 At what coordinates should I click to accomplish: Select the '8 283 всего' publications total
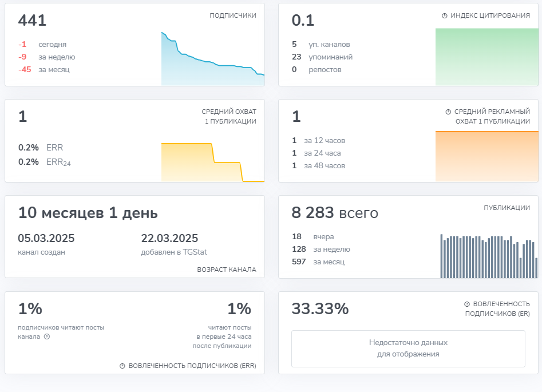[335, 213]
